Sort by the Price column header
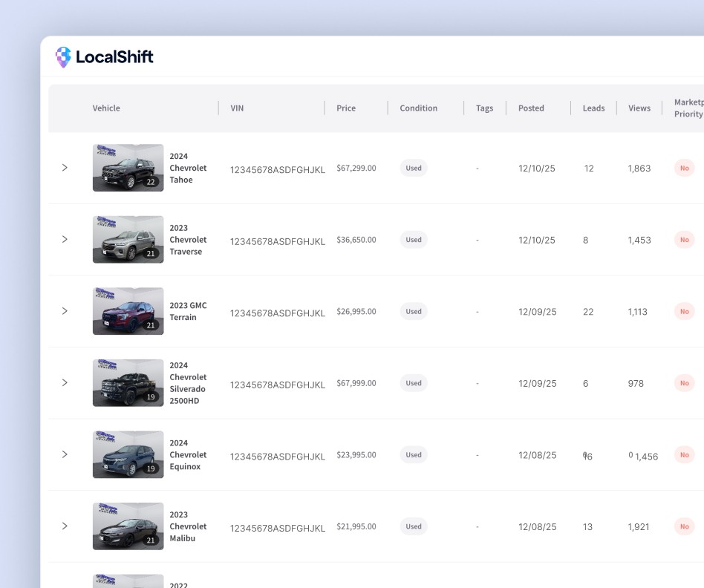 346,108
